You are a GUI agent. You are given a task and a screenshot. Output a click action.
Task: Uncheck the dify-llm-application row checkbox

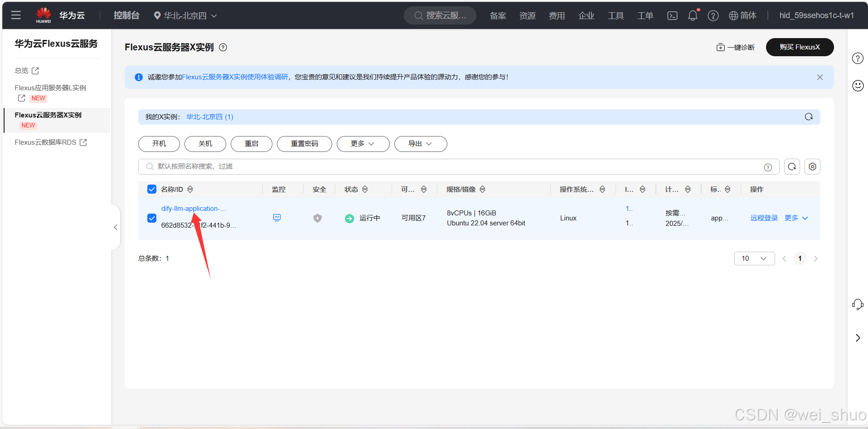pos(152,218)
